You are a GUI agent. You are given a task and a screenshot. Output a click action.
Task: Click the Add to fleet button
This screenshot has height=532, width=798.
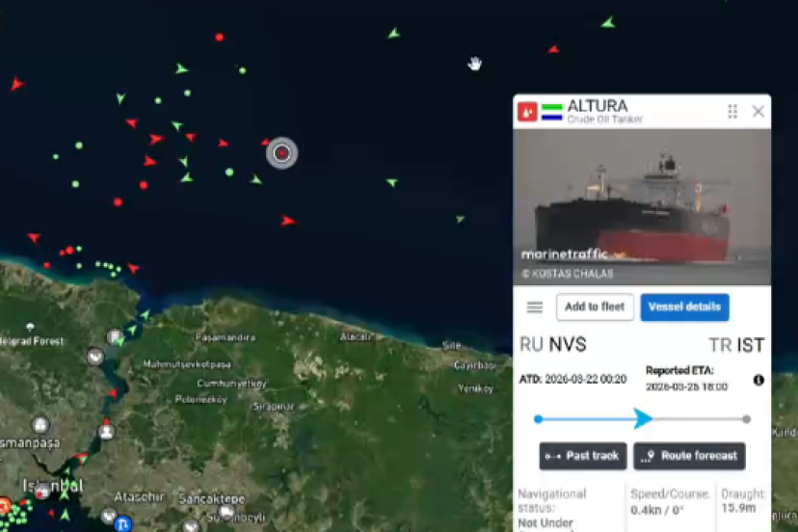pos(595,307)
